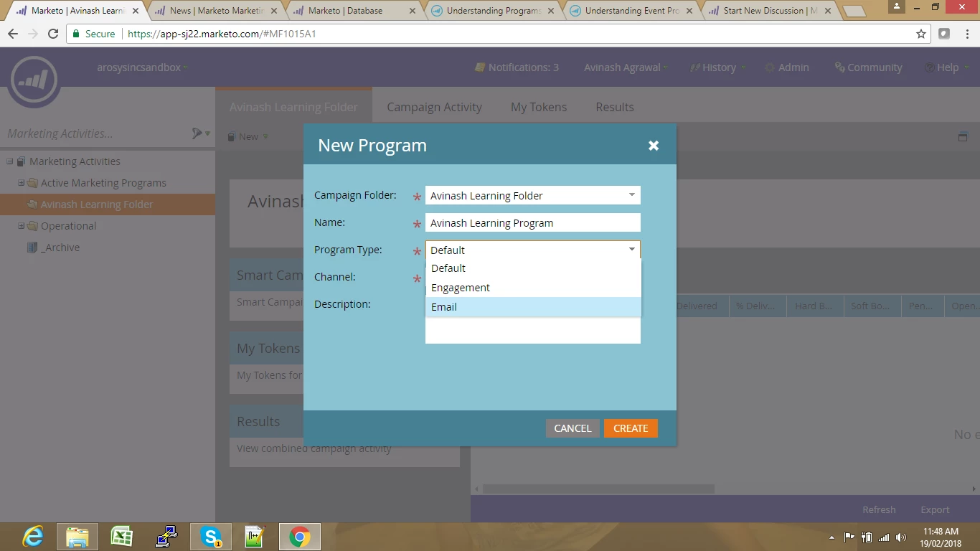Click the Delivered column header

(702, 306)
